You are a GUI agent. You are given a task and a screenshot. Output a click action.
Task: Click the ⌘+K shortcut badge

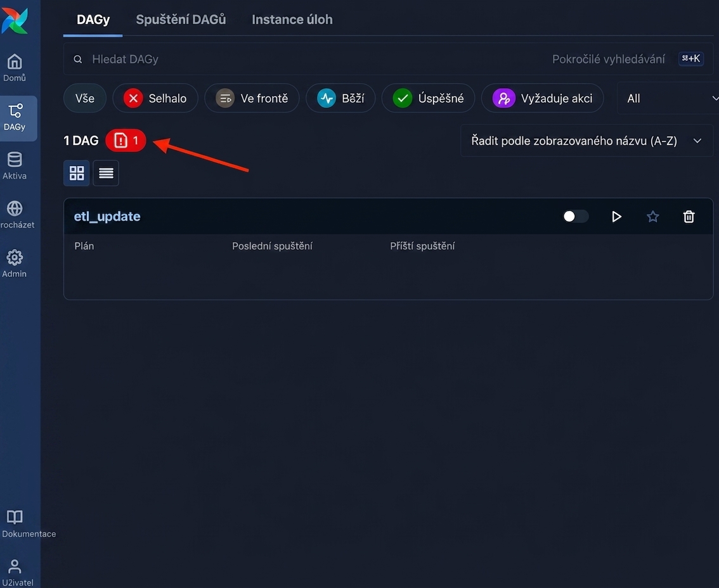coord(690,59)
